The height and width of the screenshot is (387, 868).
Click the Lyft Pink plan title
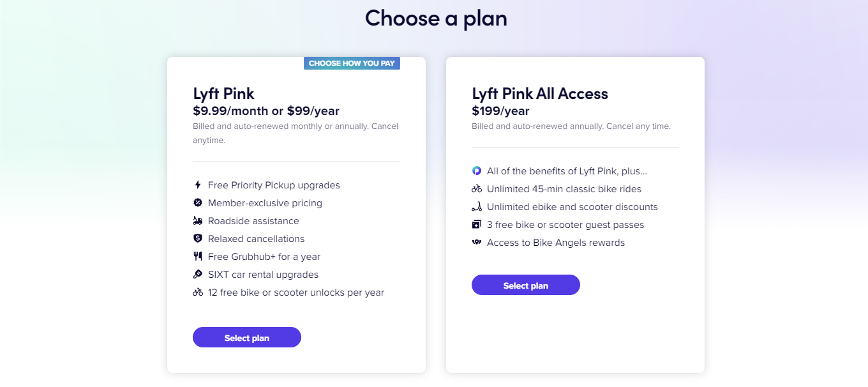coord(223,93)
